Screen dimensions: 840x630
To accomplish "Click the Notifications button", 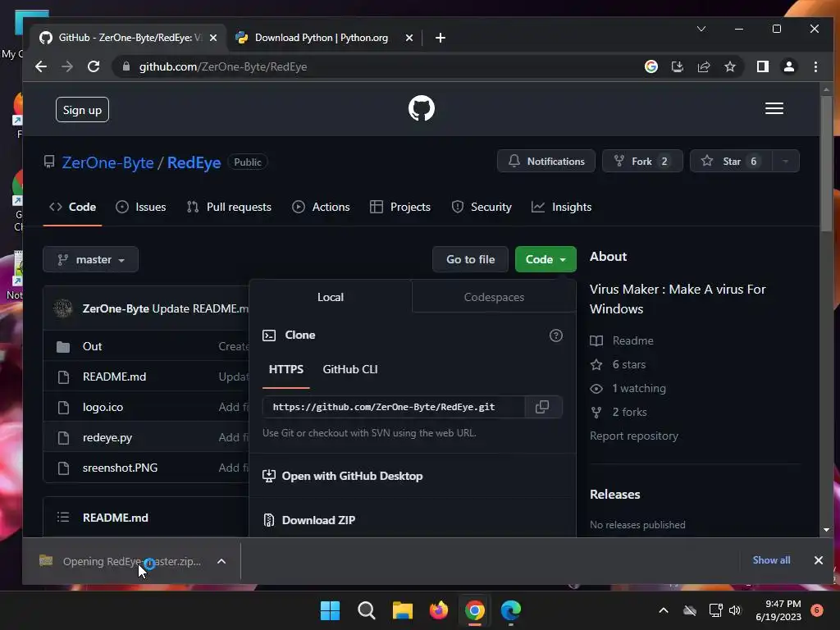I will pos(546,162).
